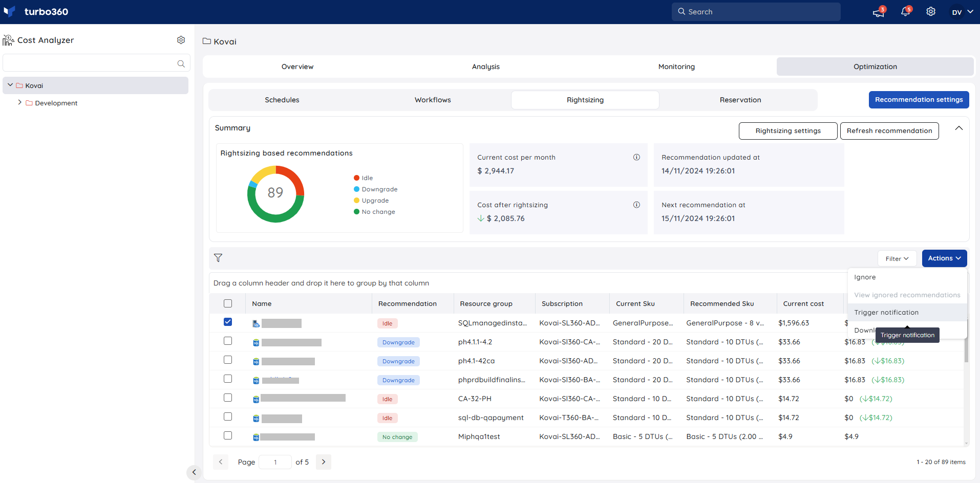Check the CA-32-PH row checkbox

click(x=228, y=398)
